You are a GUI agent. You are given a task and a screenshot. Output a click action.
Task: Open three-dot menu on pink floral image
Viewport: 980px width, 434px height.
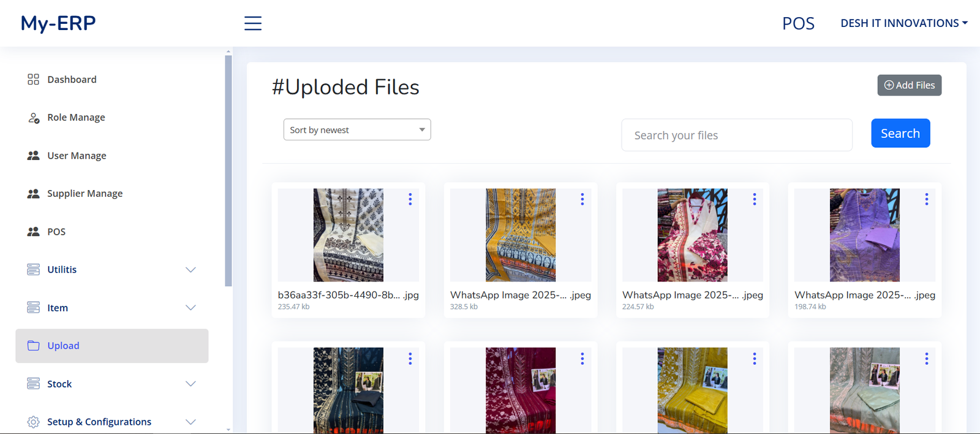tap(754, 199)
